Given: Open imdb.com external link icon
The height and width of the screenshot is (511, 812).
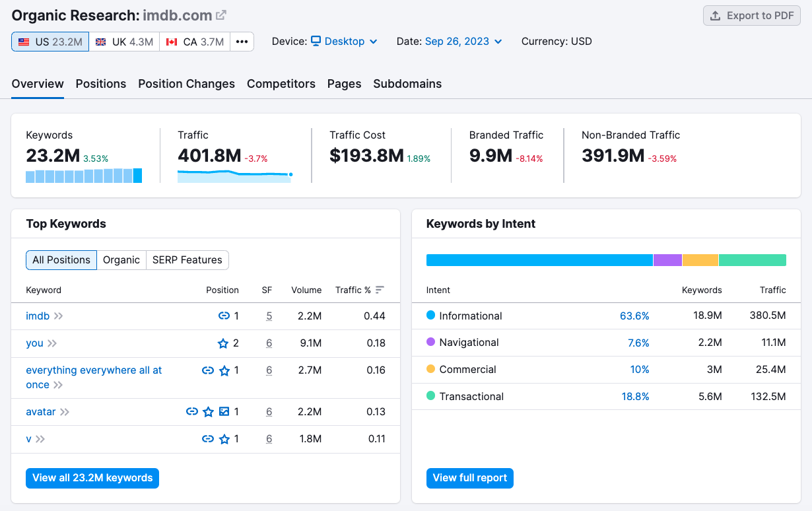Looking at the screenshot, I should [x=221, y=15].
